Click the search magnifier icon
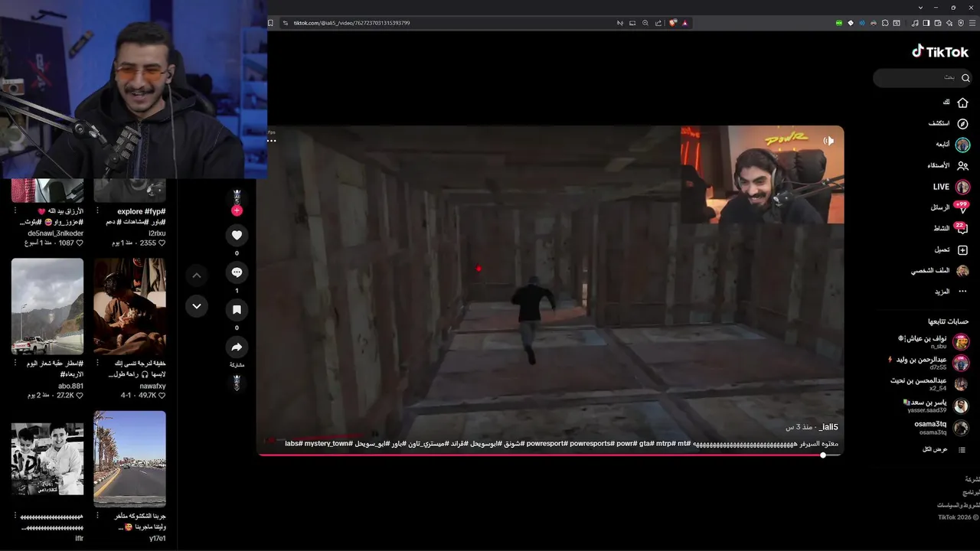 (x=965, y=78)
